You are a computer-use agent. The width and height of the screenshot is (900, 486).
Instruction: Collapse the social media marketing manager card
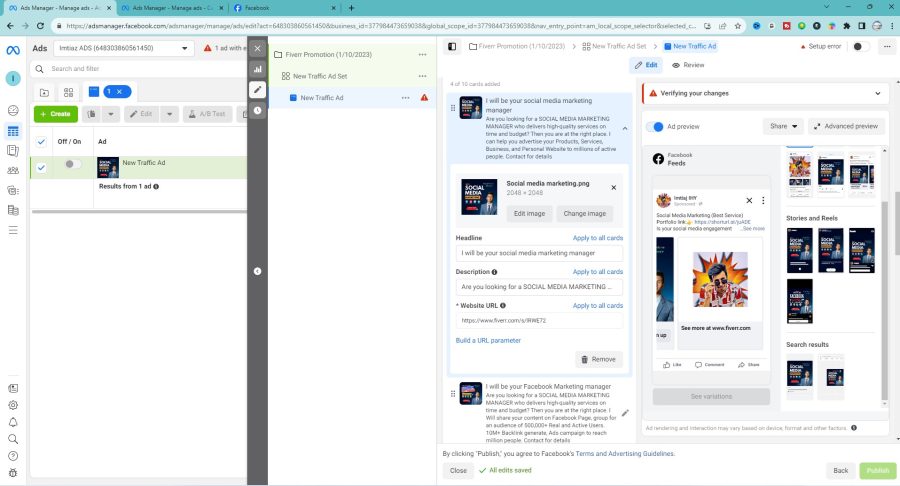[625, 129]
